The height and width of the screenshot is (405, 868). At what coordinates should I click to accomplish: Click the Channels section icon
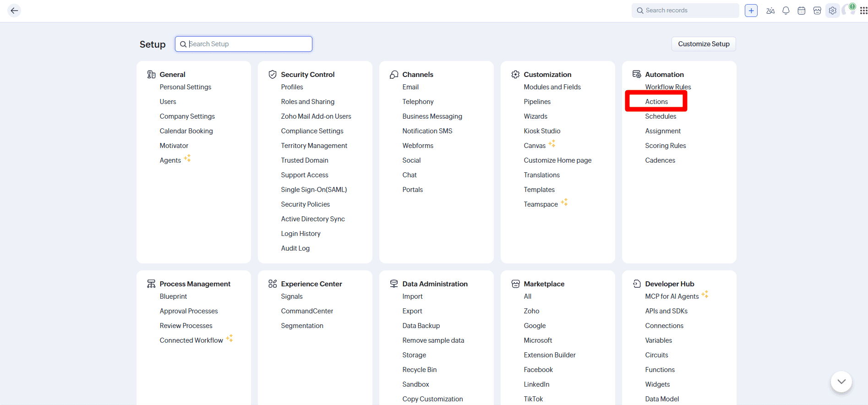[394, 74]
